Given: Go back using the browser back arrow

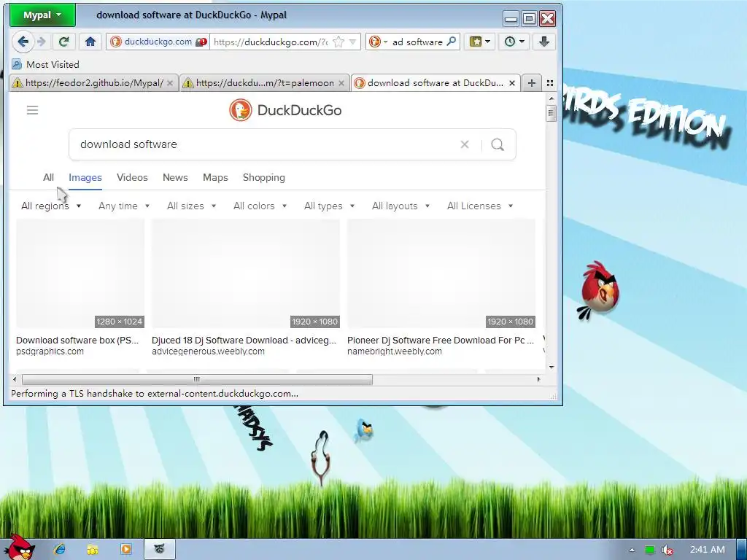Looking at the screenshot, I should [x=23, y=42].
